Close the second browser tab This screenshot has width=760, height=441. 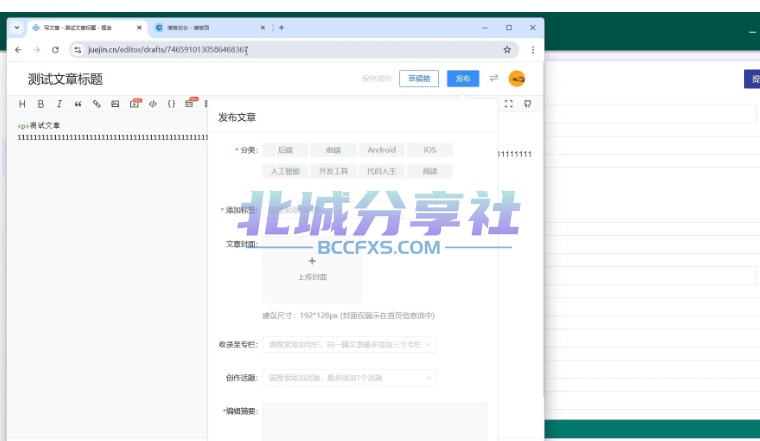(263, 28)
